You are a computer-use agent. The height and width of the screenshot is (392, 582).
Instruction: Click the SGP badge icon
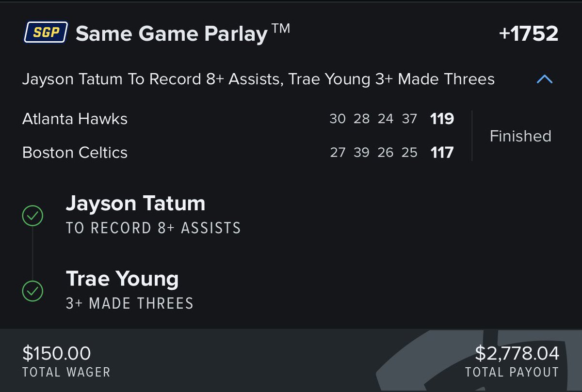coord(45,34)
